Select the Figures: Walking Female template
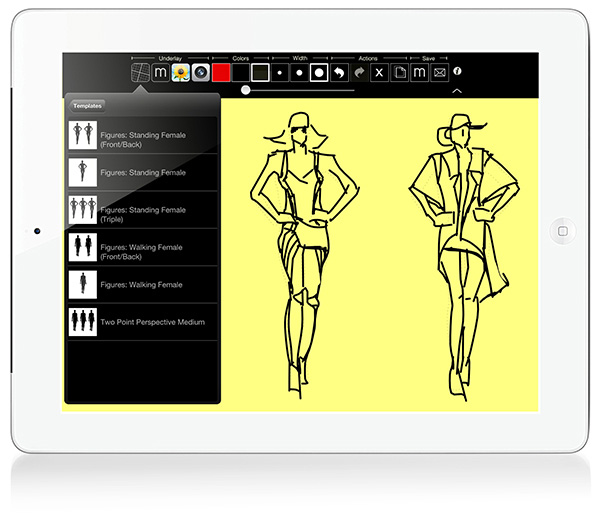600x525 pixels. pos(142,285)
